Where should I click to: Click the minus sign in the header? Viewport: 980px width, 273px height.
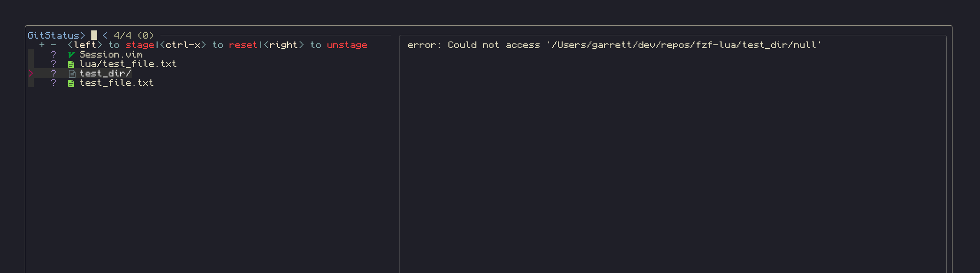tap(53, 45)
